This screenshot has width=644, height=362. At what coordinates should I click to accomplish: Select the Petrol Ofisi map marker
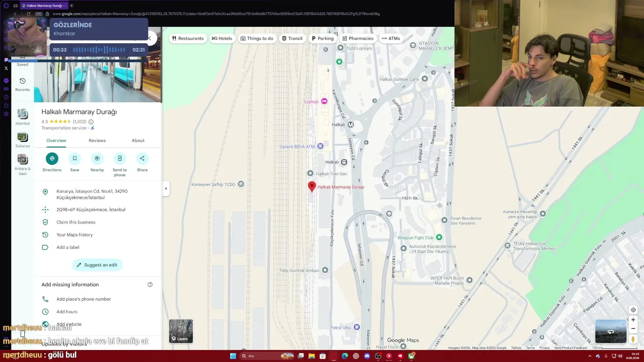[x=357, y=327]
